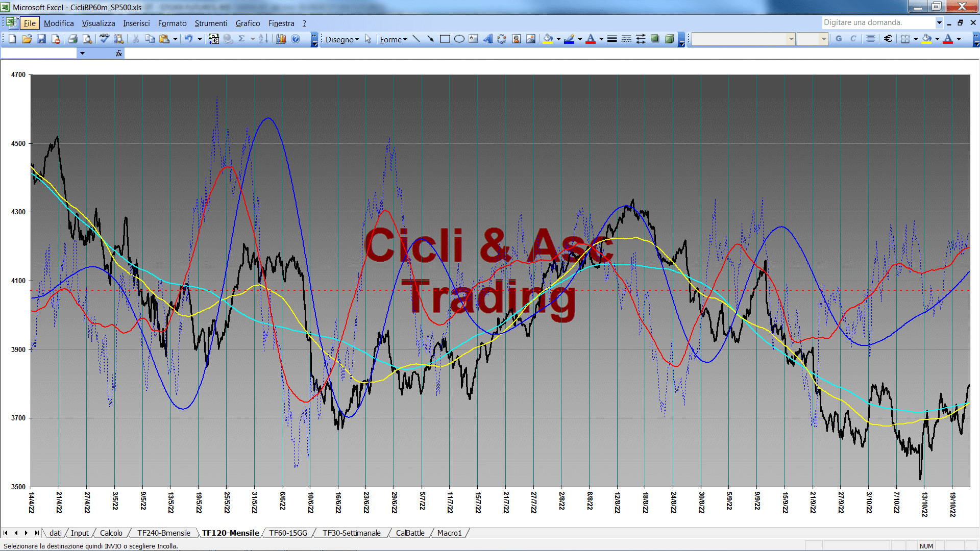Open the Name Box drop-down arrow
This screenshot has height=551, width=980.
coord(82,53)
